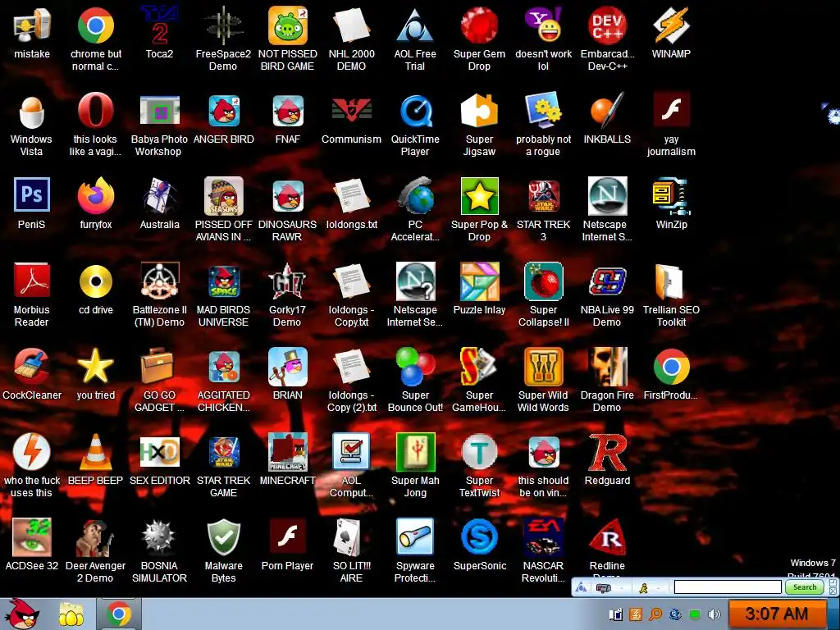
Task: Open the loldongs.txt file
Action: [x=351, y=196]
